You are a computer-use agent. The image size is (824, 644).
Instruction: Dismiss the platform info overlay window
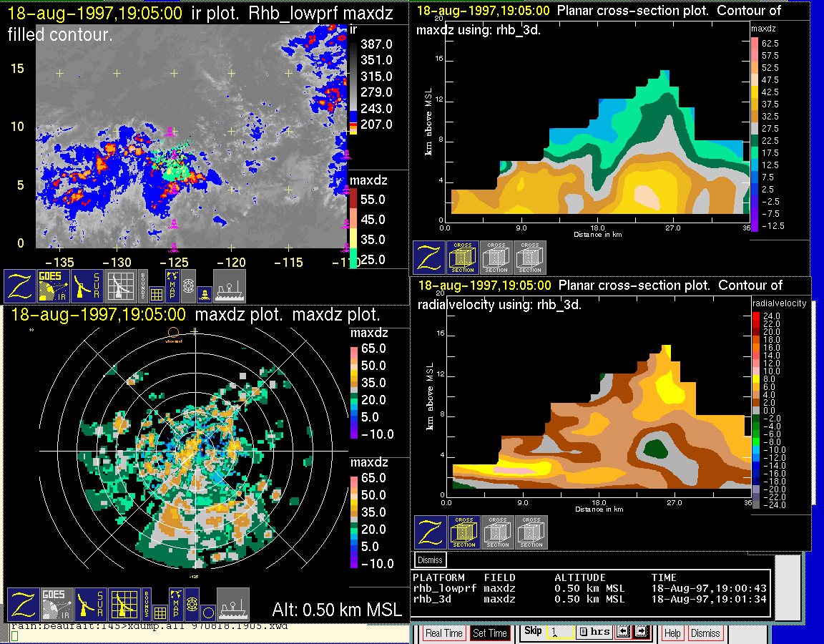coord(430,560)
